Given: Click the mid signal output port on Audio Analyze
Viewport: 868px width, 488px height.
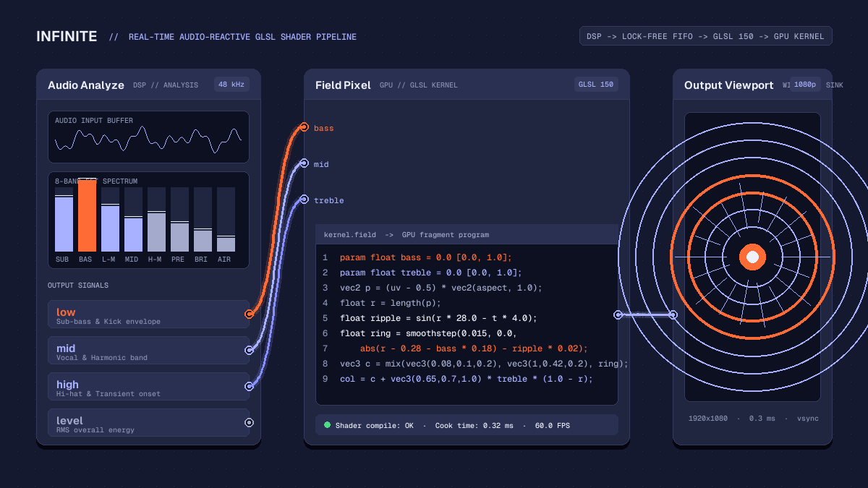Looking at the screenshot, I should click(249, 350).
